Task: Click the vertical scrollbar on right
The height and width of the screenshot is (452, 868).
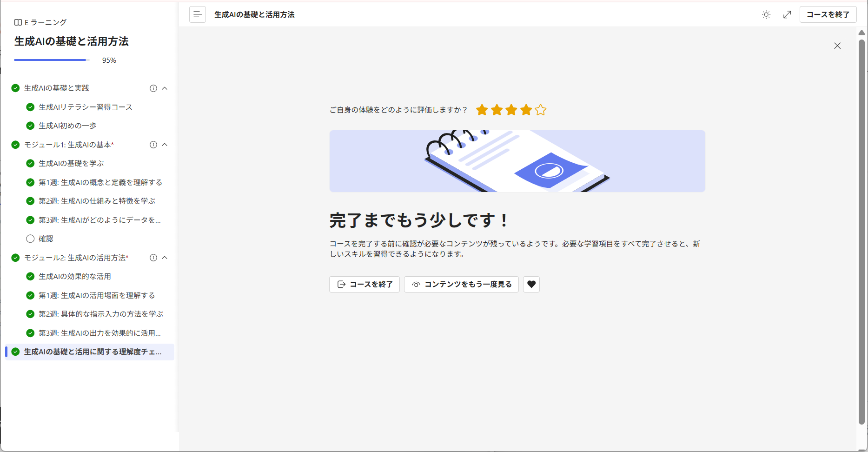Action: coord(861,232)
